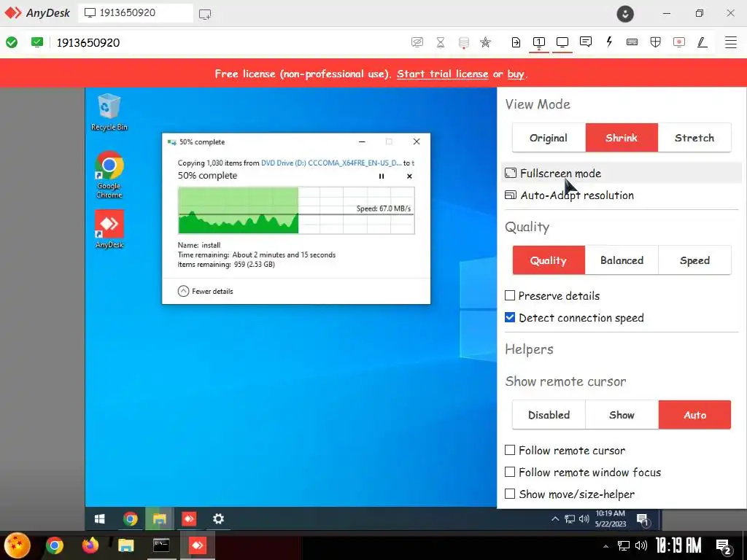This screenshot has width=747, height=560.
Task: Click the privacy screen crossed-eye icon
Action: tap(417, 42)
